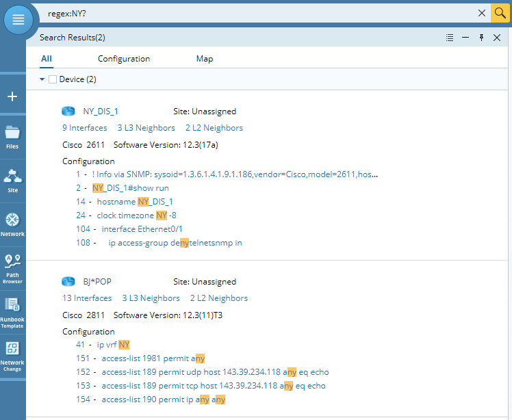Close the Search Results panel
This screenshot has height=420, width=512.
click(x=497, y=38)
